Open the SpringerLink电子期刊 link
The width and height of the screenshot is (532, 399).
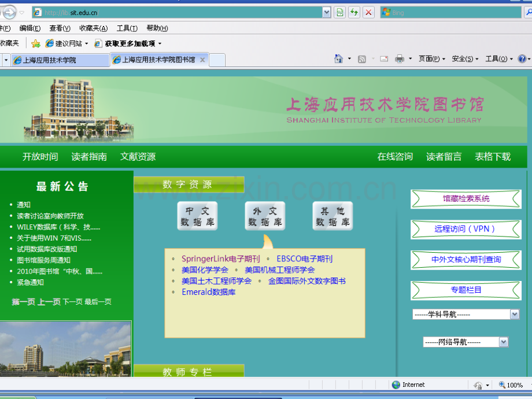(220, 259)
